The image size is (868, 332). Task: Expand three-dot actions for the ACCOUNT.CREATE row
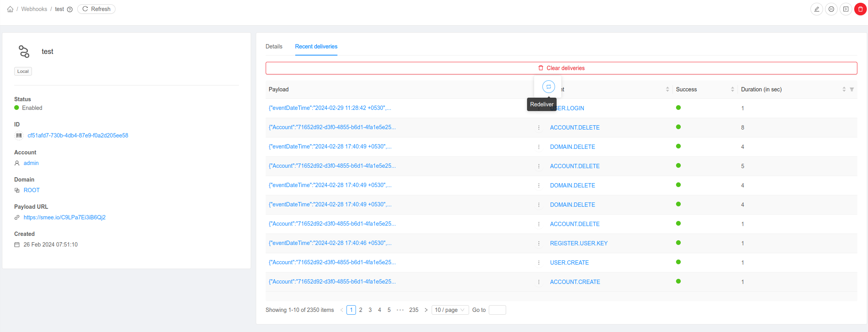tap(539, 282)
